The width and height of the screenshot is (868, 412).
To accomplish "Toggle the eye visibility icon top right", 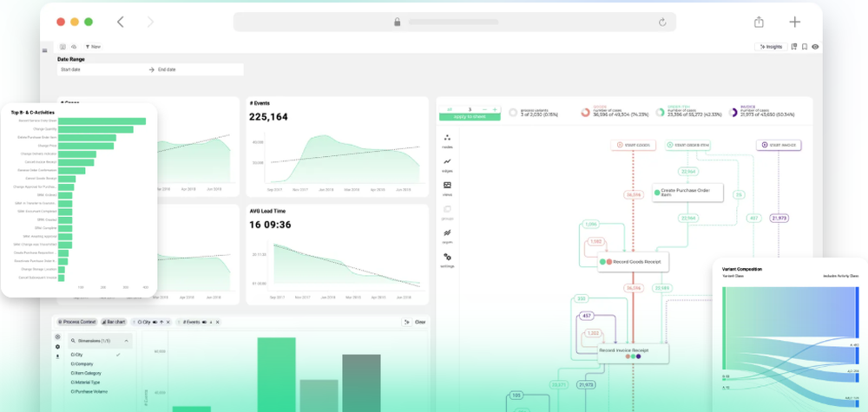I will pyautogui.click(x=815, y=47).
